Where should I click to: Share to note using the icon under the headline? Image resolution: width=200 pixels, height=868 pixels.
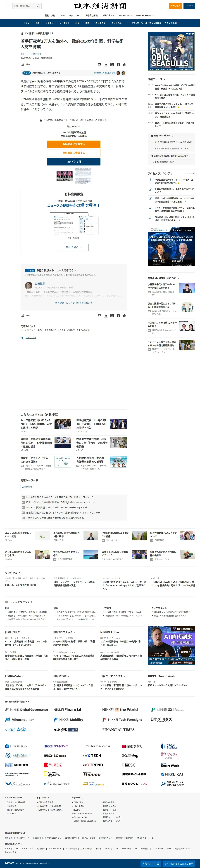click(x=106, y=65)
